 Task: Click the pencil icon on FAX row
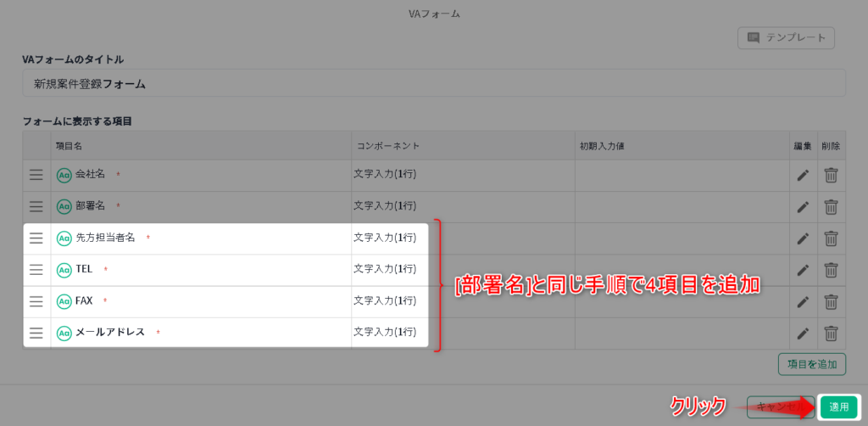click(803, 302)
